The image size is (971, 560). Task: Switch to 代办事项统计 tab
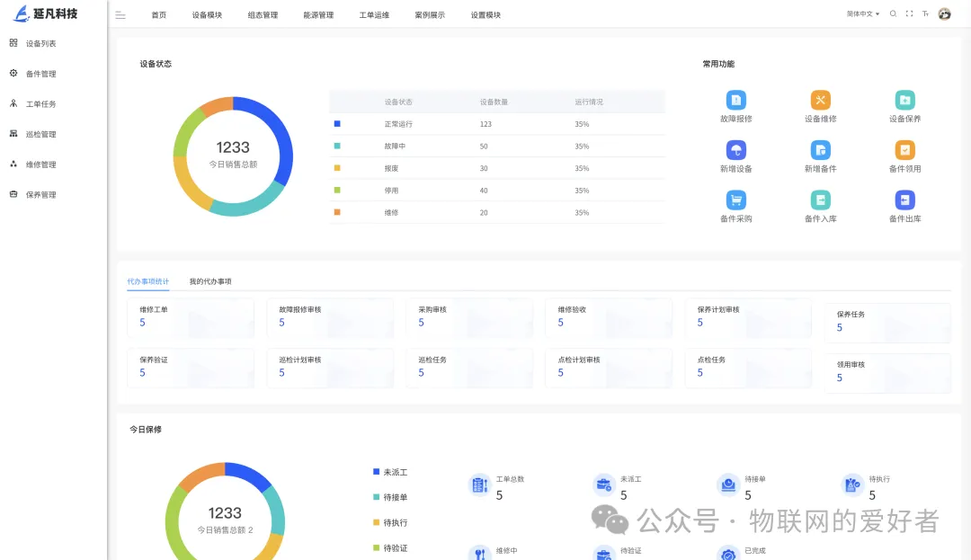point(148,281)
